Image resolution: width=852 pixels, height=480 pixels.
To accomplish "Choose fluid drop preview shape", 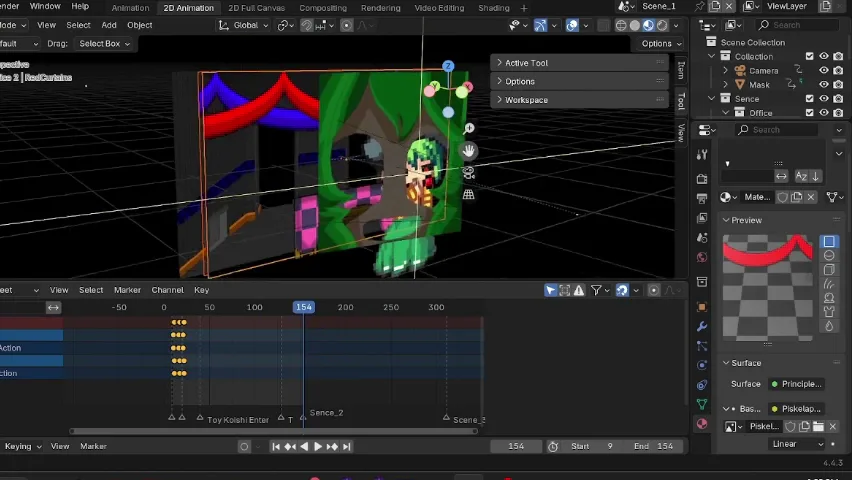I will click(829, 326).
